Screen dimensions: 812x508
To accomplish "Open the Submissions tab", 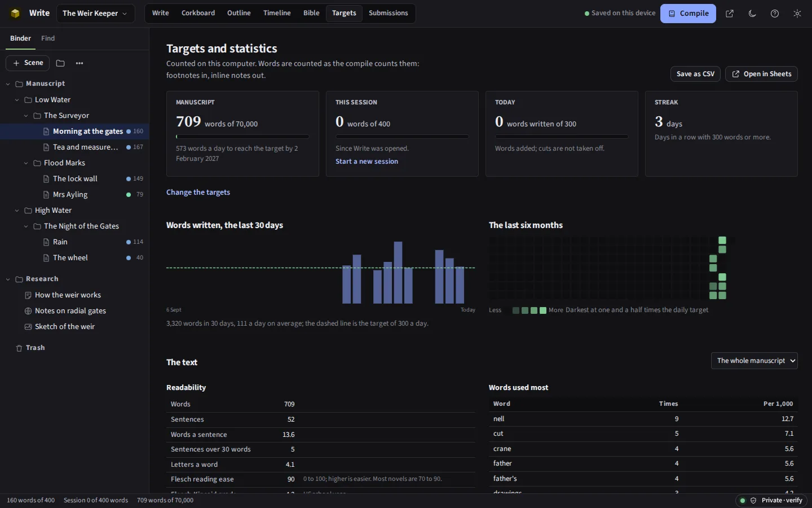I will (388, 13).
